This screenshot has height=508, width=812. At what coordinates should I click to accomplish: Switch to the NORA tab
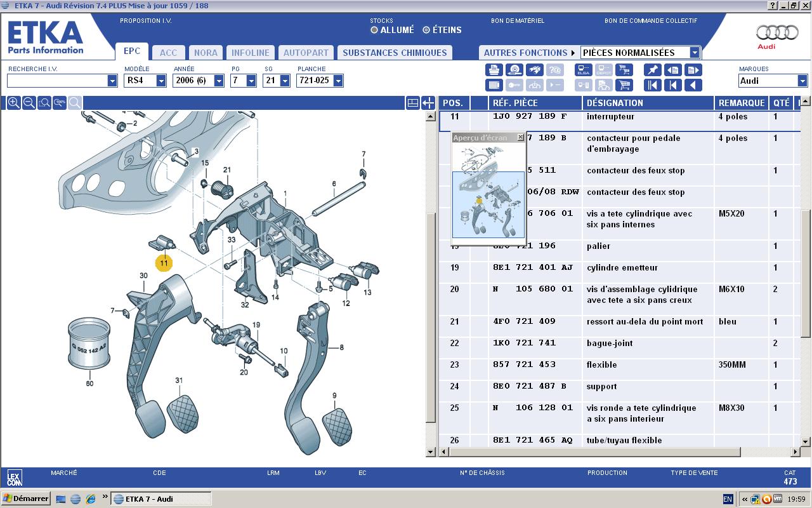pyautogui.click(x=206, y=53)
